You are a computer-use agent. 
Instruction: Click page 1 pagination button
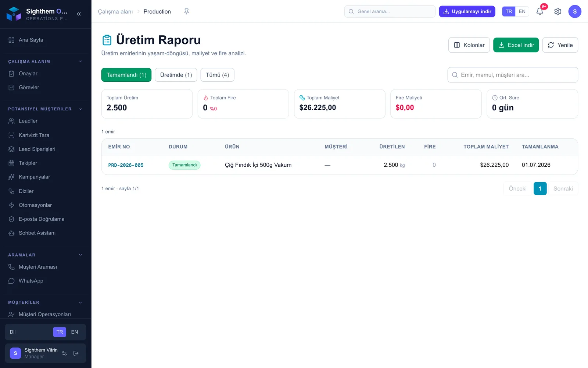coord(540,188)
